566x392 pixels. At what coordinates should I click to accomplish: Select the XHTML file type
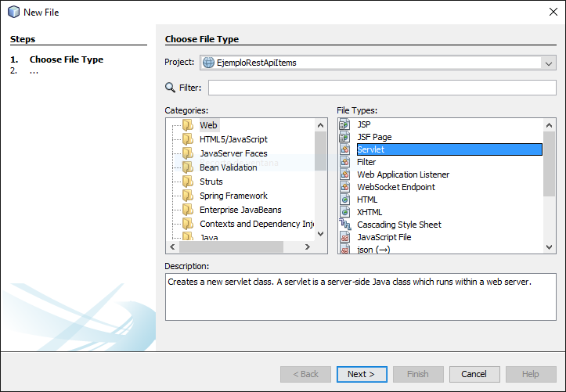(x=370, y=212)
